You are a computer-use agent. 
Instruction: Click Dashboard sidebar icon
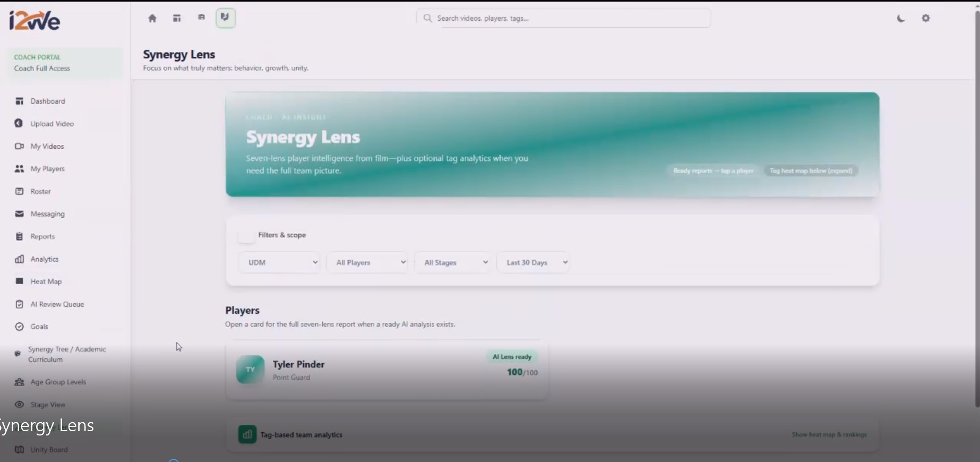click(20, 101)
